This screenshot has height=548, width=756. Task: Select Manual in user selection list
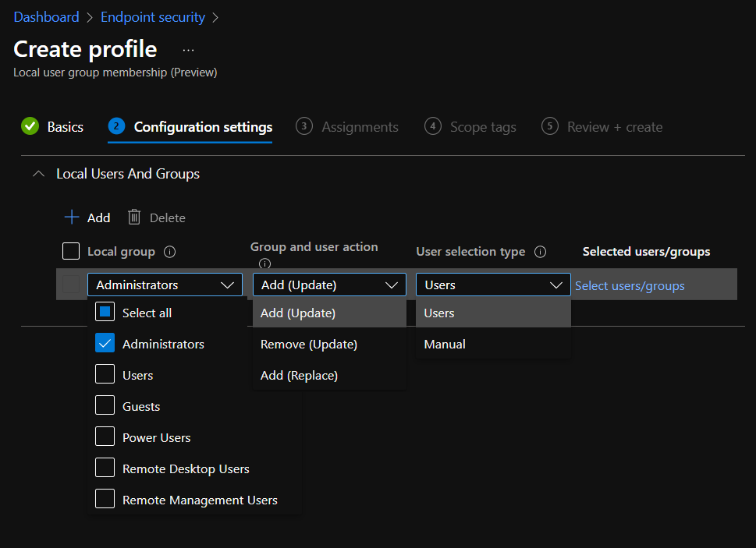pos(445,344)
